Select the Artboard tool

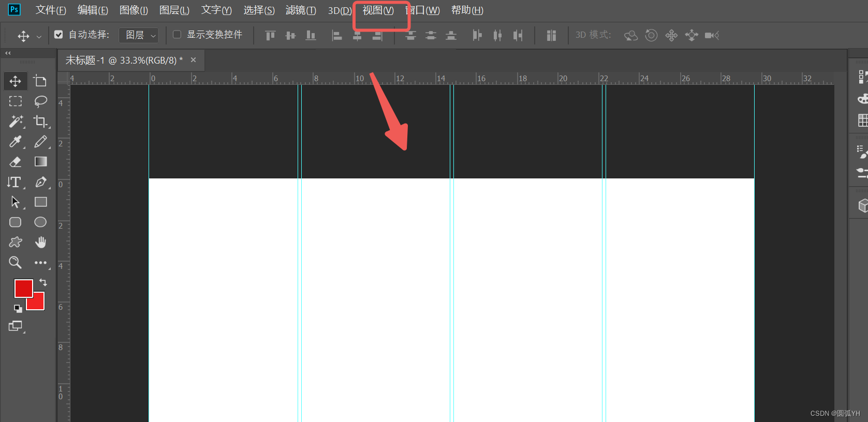tap(40, 81)
